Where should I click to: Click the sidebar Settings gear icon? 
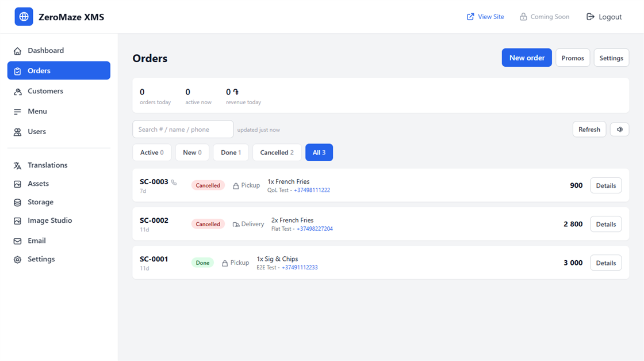point(17,260)
